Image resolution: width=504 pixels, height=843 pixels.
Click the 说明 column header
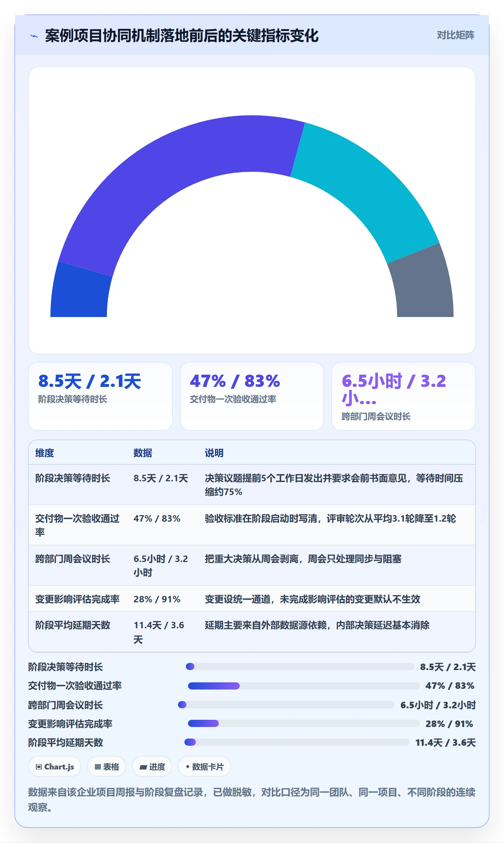(214, 453)
